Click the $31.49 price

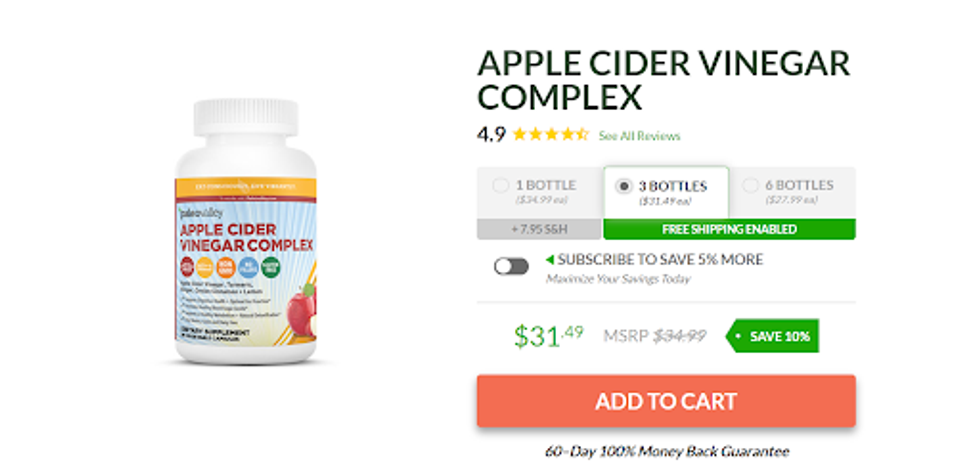[x=549, y=336]
